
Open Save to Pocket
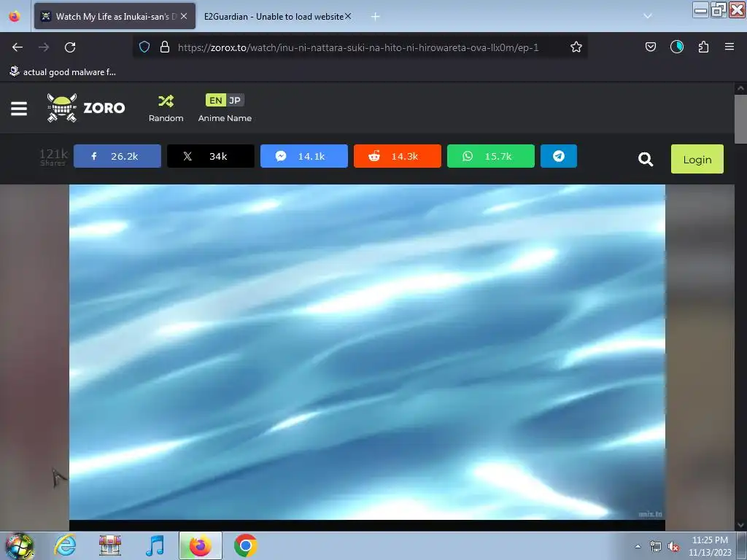650,47
